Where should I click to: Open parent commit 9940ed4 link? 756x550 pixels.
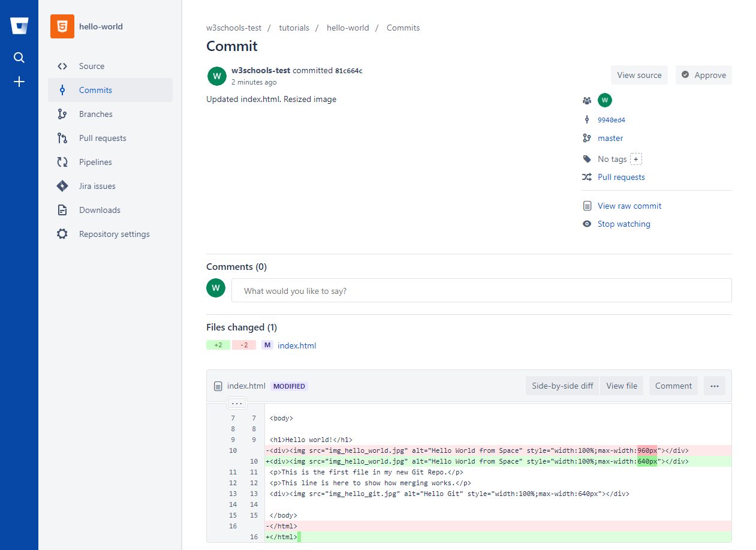(612, 120)
